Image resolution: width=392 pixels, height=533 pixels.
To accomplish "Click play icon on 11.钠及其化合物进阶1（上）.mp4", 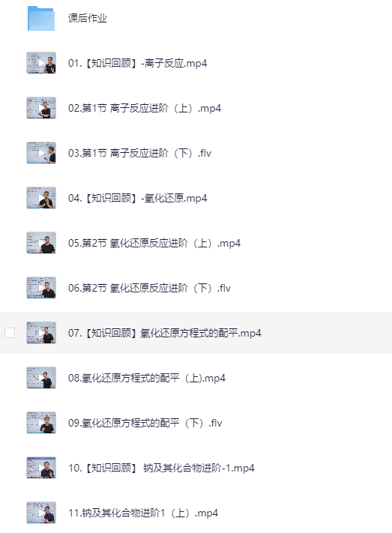I will pos(41,513).
